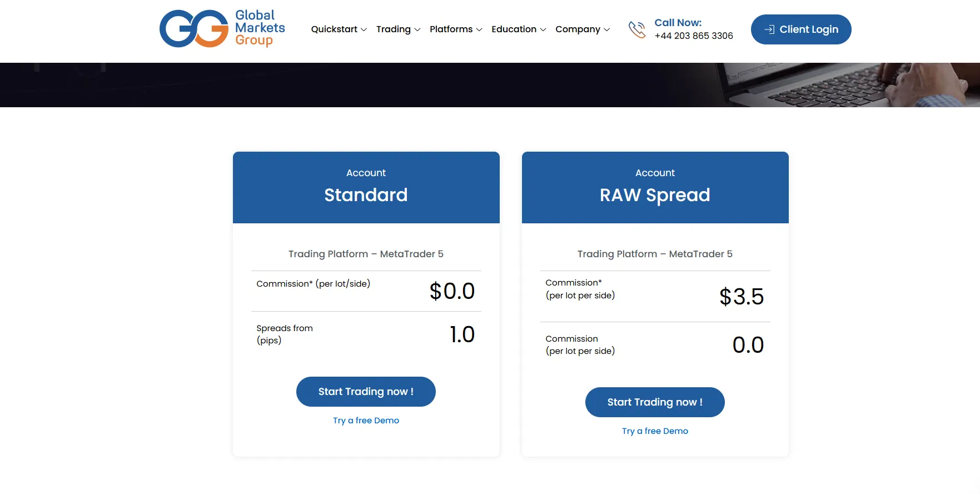Click the Global Markets Group logo
The width and height of the screenshot is (980, 495).
click(222, 28)
